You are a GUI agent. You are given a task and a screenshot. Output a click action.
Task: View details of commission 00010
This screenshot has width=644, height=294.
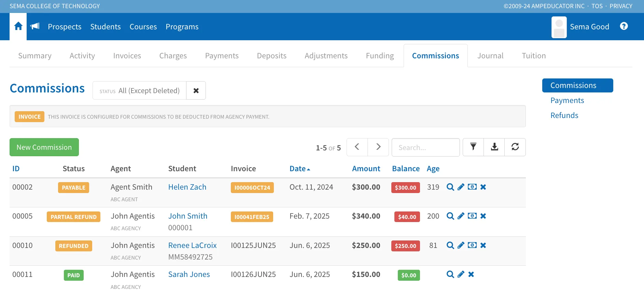450,245
